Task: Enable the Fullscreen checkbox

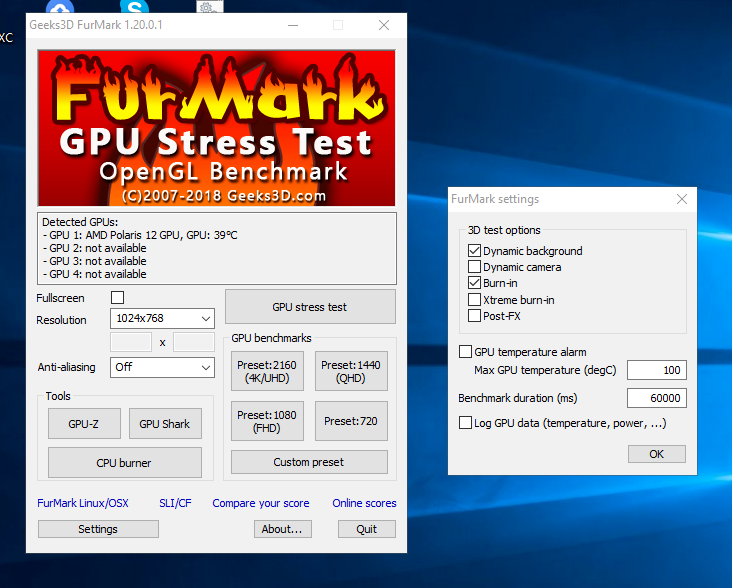Action: tap(118, 297)
